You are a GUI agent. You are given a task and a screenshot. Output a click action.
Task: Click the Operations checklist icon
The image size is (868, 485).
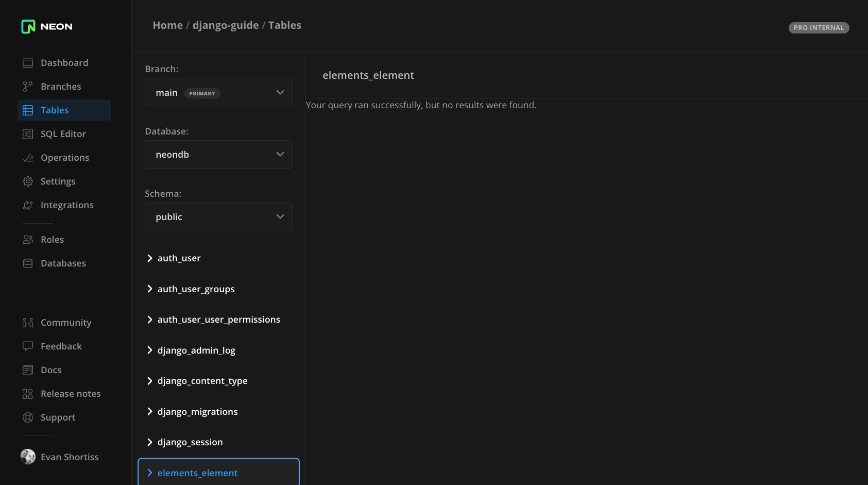coord(28,158)
